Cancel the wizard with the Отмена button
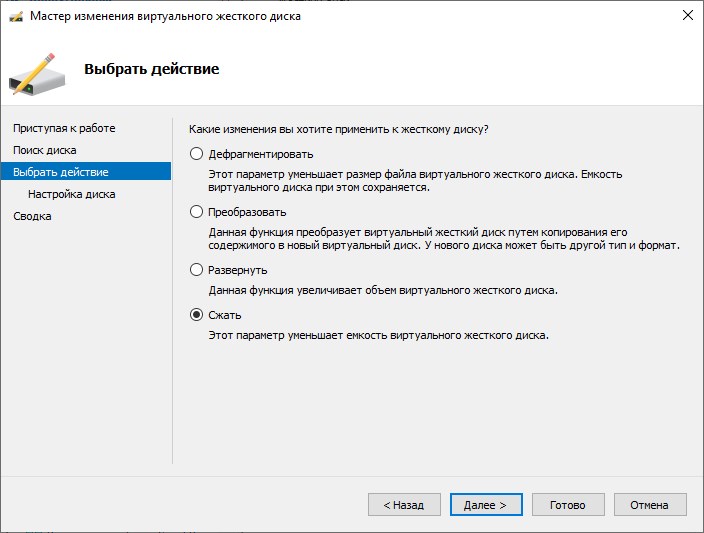704x533 pixels. [649, 505]
